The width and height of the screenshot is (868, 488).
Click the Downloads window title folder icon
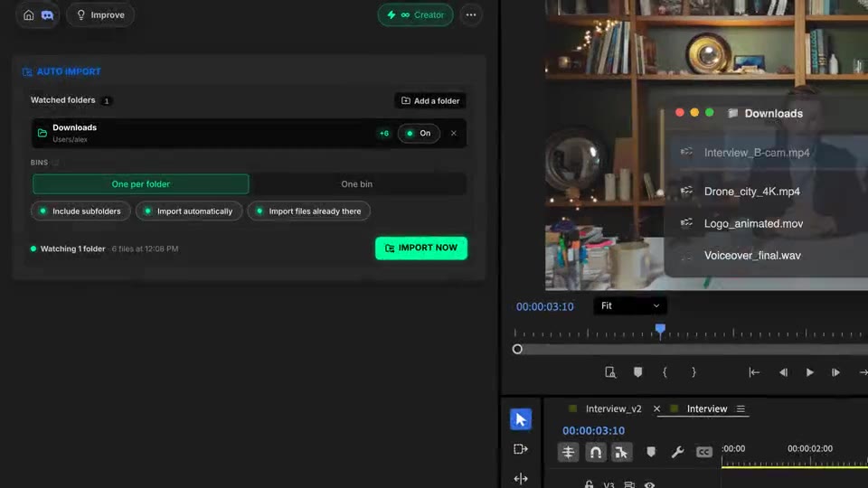[x=733, y=114]
